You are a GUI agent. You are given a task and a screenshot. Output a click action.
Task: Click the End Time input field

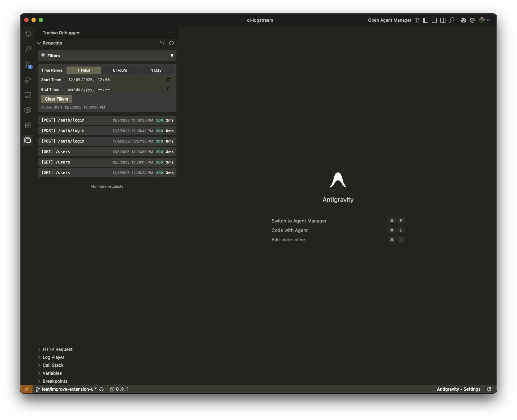point(116,89)
